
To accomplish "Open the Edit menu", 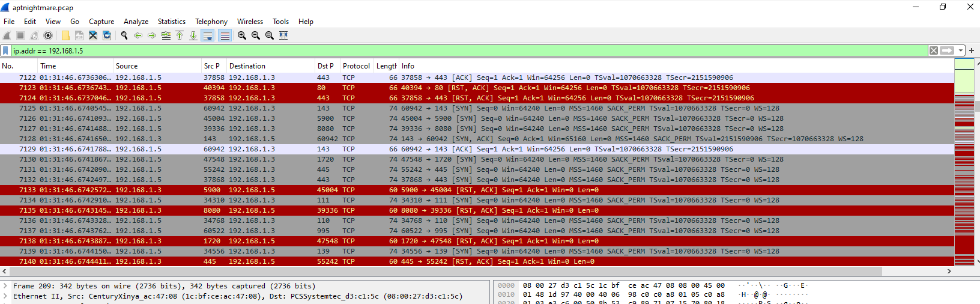I will coord(30,21).
